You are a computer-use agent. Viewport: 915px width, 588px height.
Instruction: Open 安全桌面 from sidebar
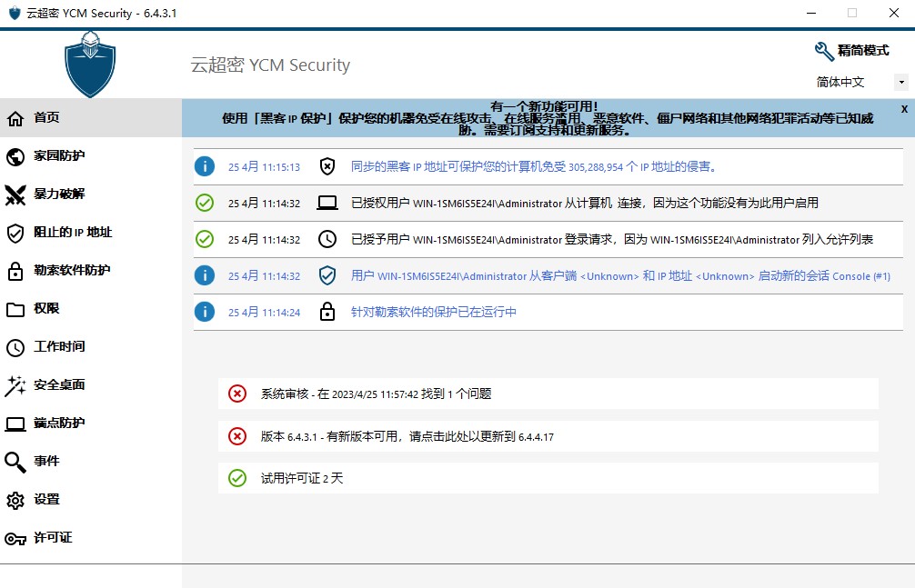(91, 385)
